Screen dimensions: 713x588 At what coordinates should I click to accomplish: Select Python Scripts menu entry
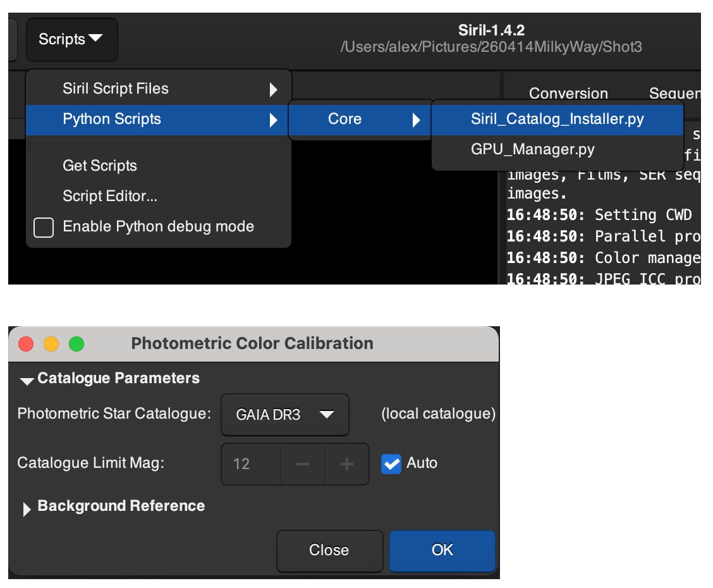[x=158, y=119]
